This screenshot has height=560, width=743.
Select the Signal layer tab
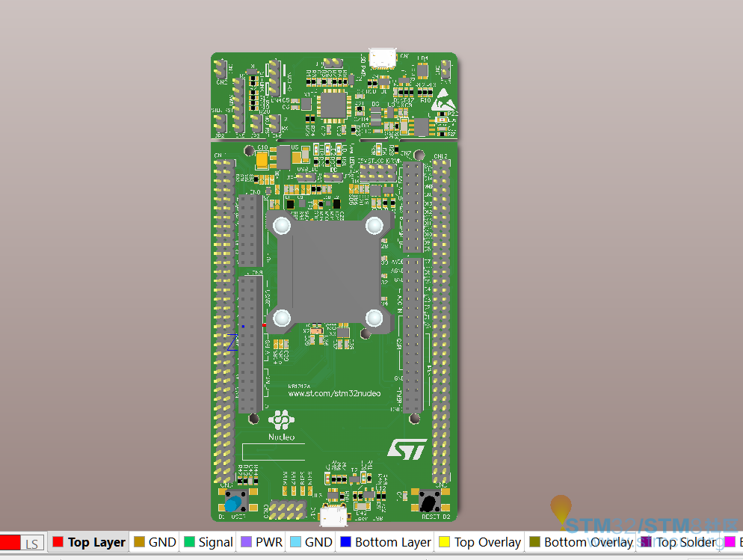[208, 542]
